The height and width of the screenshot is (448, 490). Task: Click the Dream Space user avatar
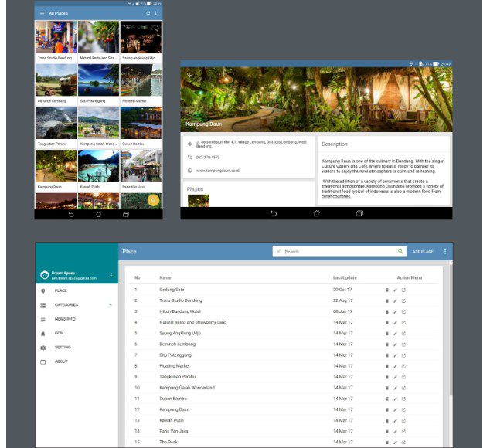click(x=44, y=275)
